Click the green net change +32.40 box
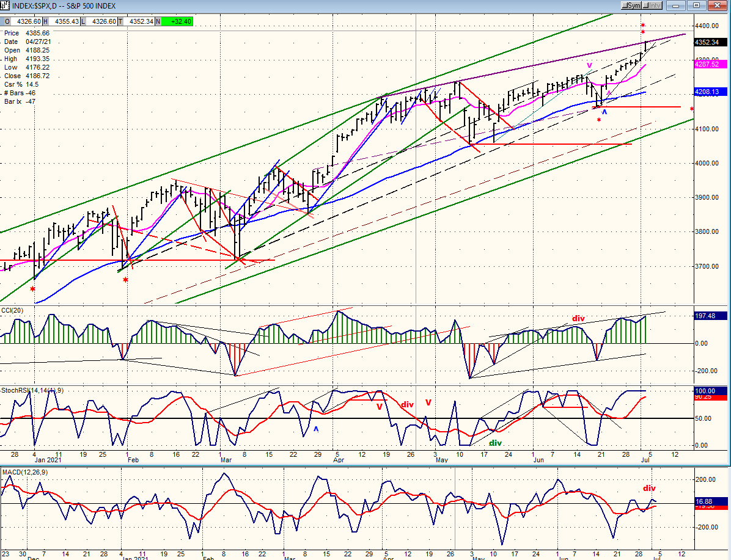Viewport: 731px width, 560px height. [x=177, y=21]
